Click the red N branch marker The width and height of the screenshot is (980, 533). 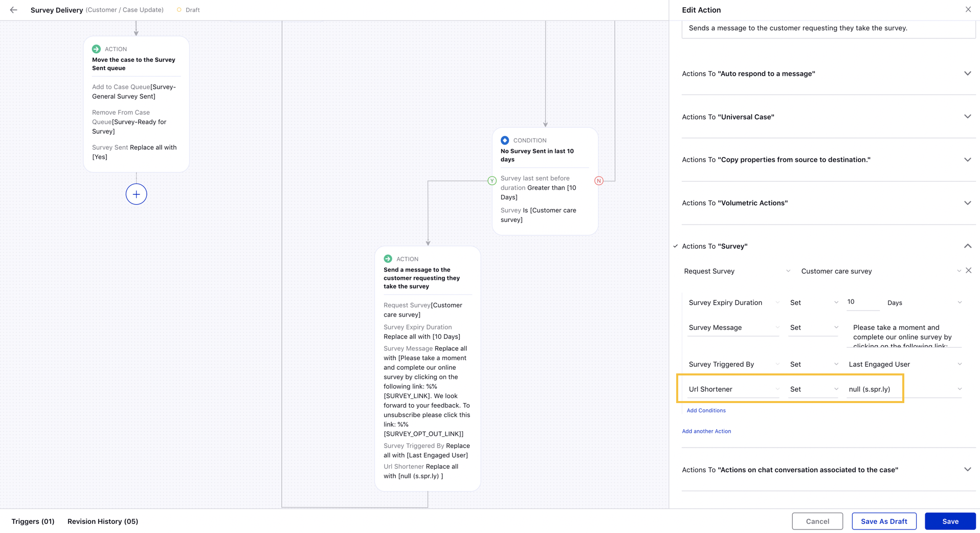598,181
